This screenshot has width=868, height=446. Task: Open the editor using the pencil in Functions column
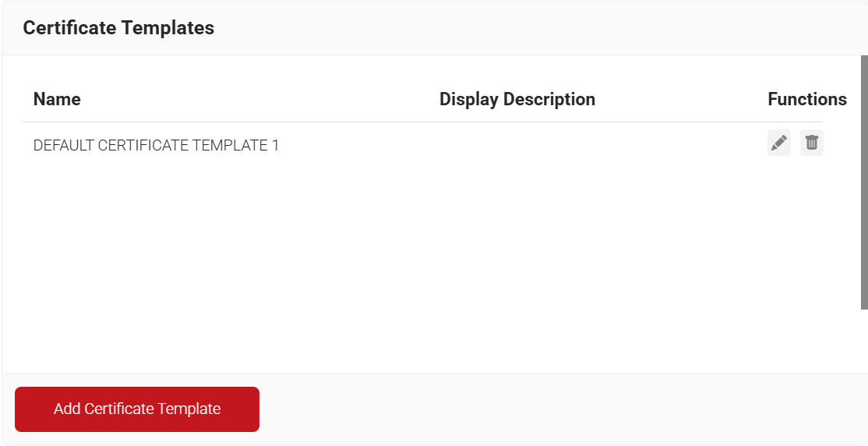[x=778, y=143]
